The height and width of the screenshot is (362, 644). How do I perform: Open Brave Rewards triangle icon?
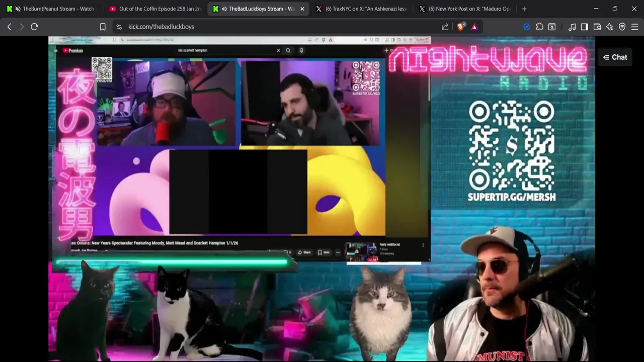(474, 27)
